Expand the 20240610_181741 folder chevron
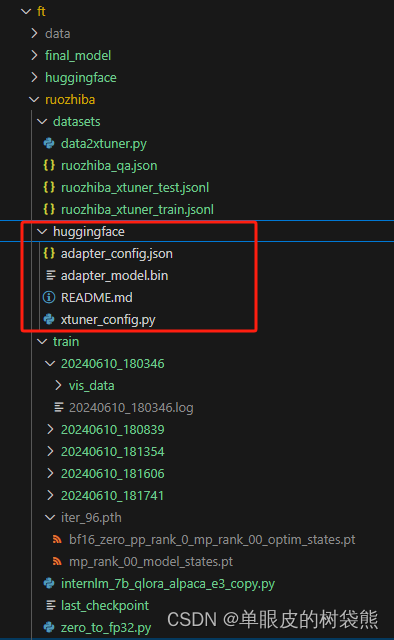Image resolution: width=394 pixels, height=640 pixels. (x=50, y=496)
